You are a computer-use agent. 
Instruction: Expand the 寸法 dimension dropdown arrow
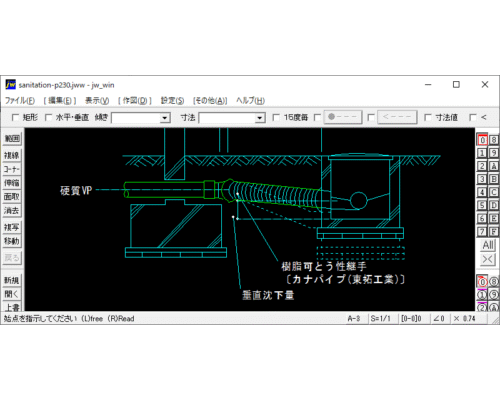coord(260,118)
